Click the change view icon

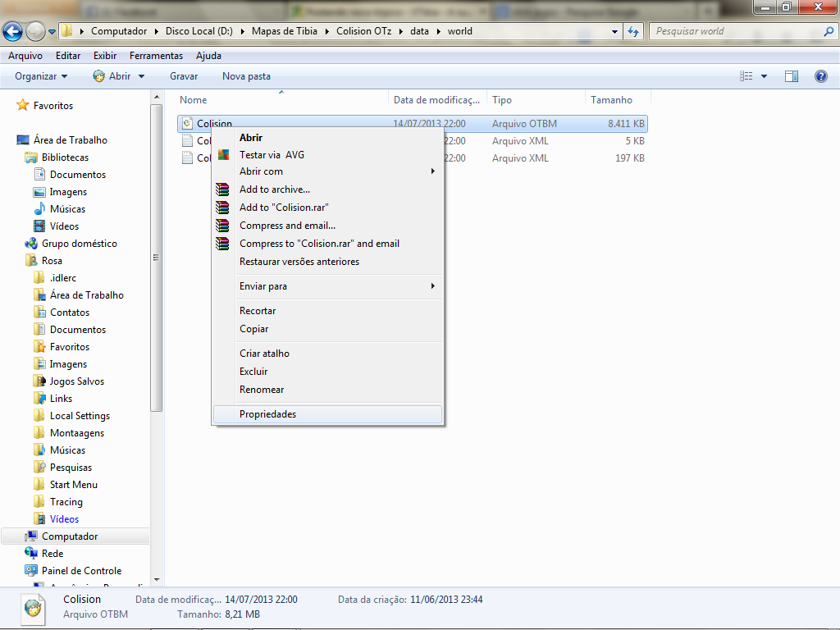click(746, 76)
